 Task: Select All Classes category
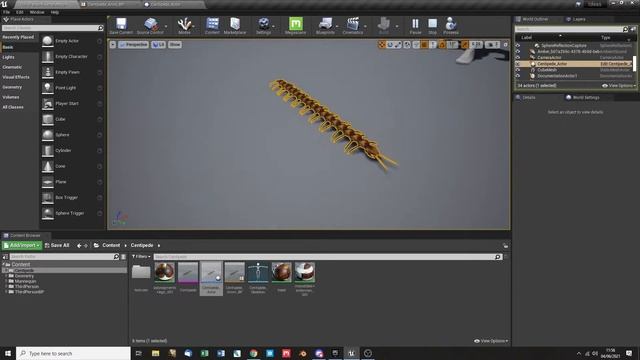(x=13, y=107)
